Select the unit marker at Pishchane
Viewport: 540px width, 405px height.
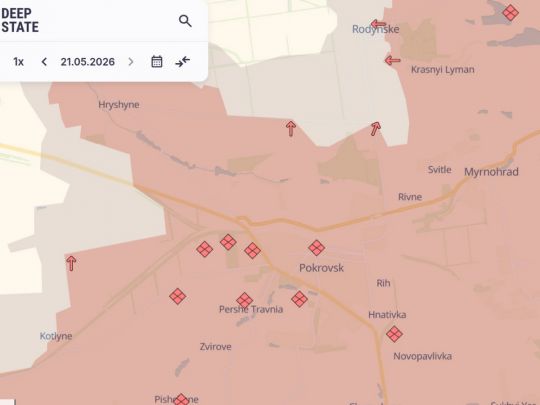click(x=181, y=399)
